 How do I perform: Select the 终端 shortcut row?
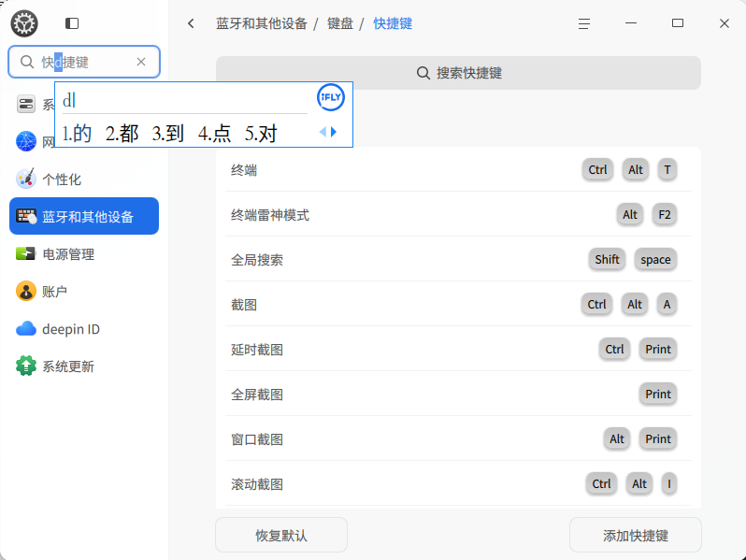pos(458,169)
